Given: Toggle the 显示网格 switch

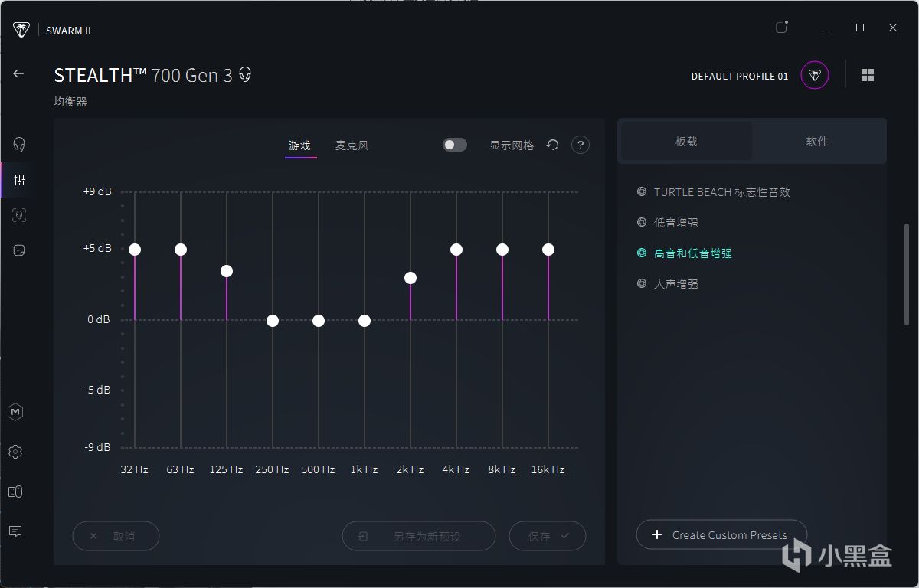Looking at the screenshot, I should coord(455,145).
